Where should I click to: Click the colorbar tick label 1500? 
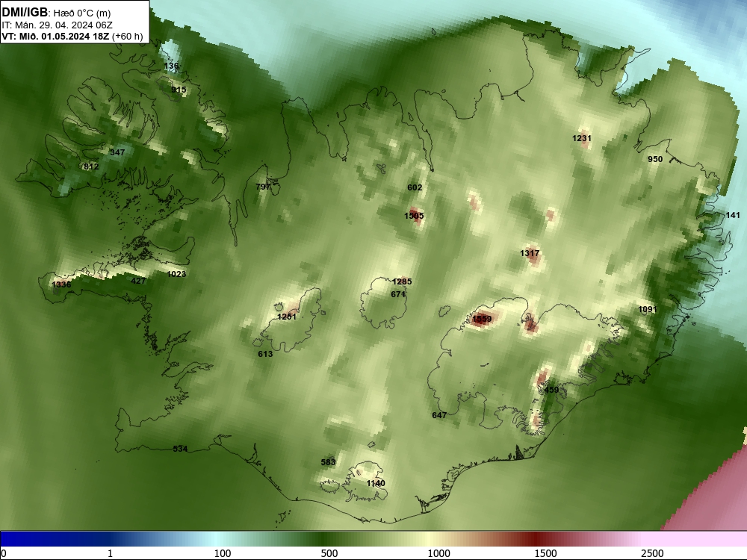[x=545, y=553]
